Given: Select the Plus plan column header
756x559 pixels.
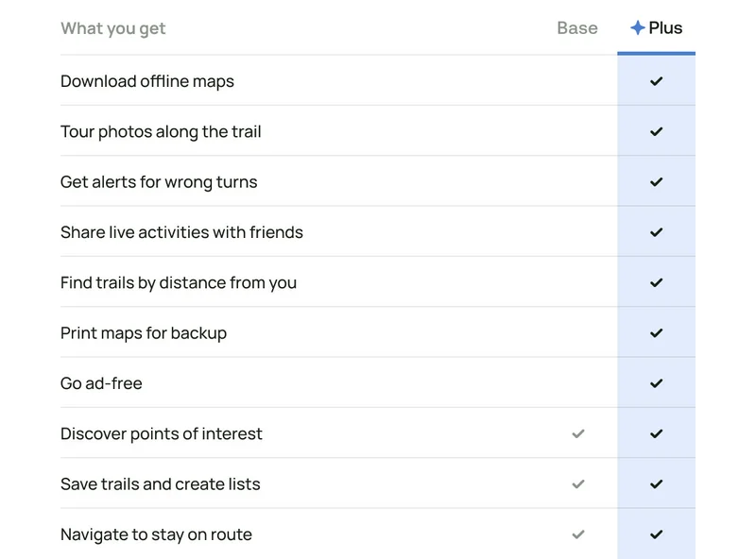Looking at the screenshot, I should tap(656, 28).
